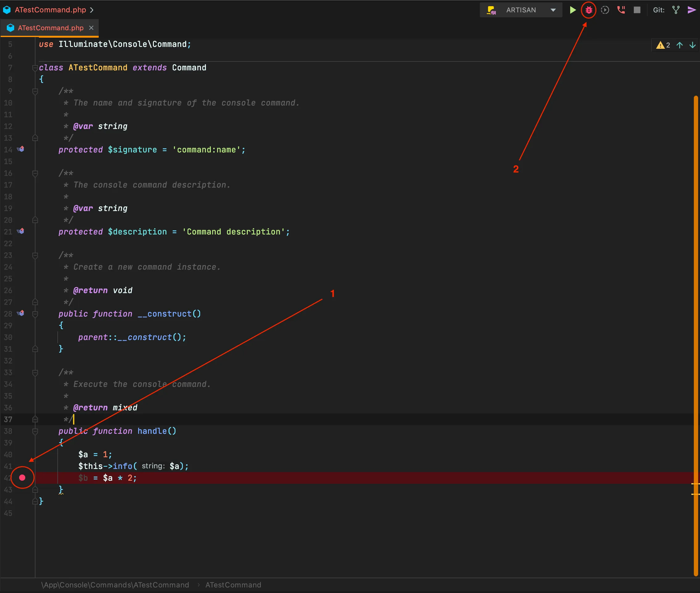This screenshot has width=700, height=593.
Task: Go to next highlighted error arrow
Action: point(692,45)
